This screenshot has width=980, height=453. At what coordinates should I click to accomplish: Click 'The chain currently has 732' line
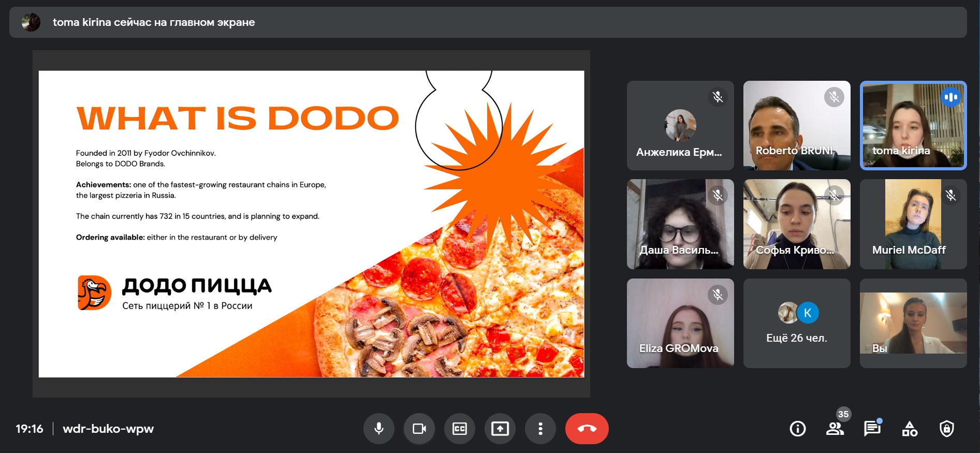198,216
